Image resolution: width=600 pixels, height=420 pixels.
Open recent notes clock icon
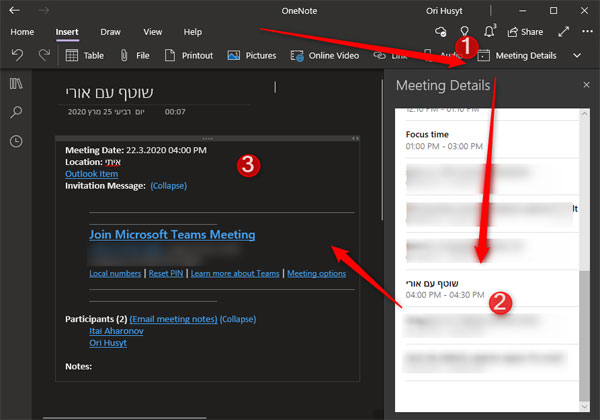coord(16,141)
